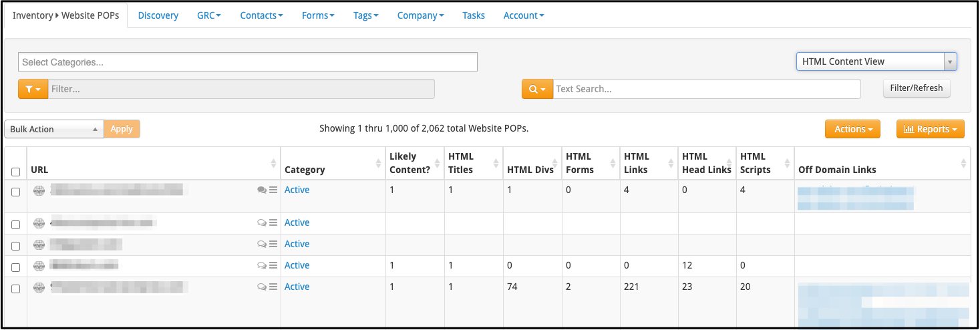Click globe icon in row with 4 HTML Links

tap(39, 190)
